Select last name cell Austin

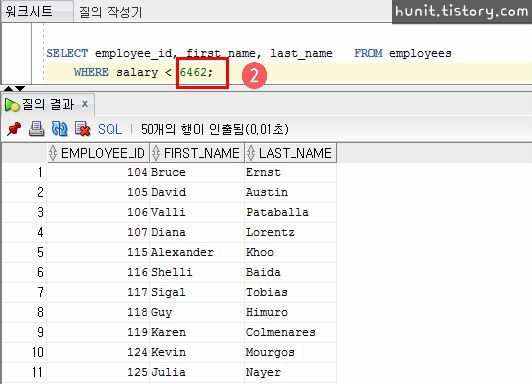pos(290,192)
